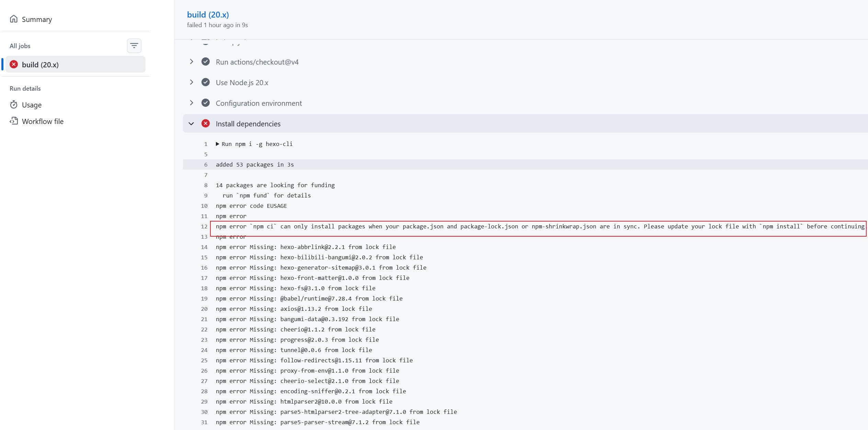The height and width of the screenshot is (430, 868).
Task: Click the Summary home icon
Action: click(14, 19)
